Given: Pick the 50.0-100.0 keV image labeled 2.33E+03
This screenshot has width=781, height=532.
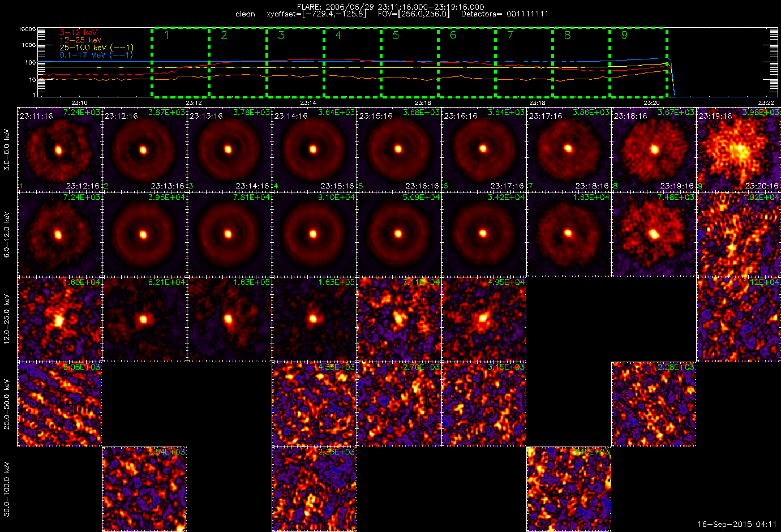Looking at the screenshot, I should coord(315,489).
